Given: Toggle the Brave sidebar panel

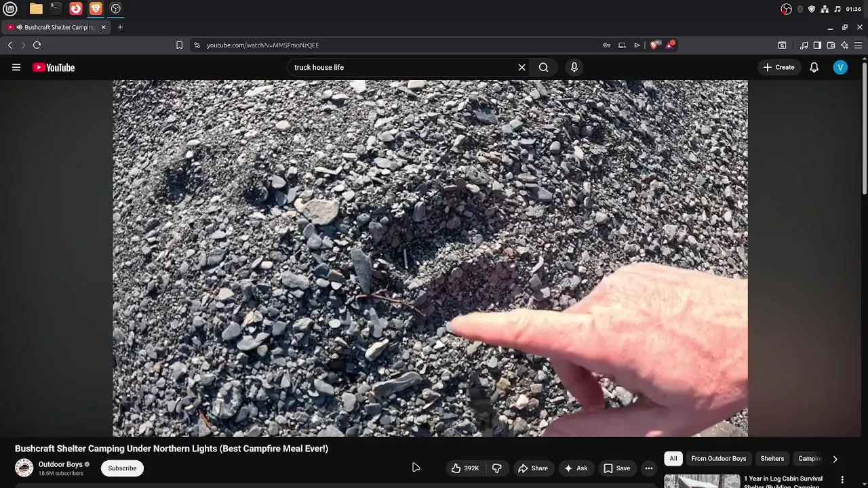Looking at the screenshot, I should (817, 45).
